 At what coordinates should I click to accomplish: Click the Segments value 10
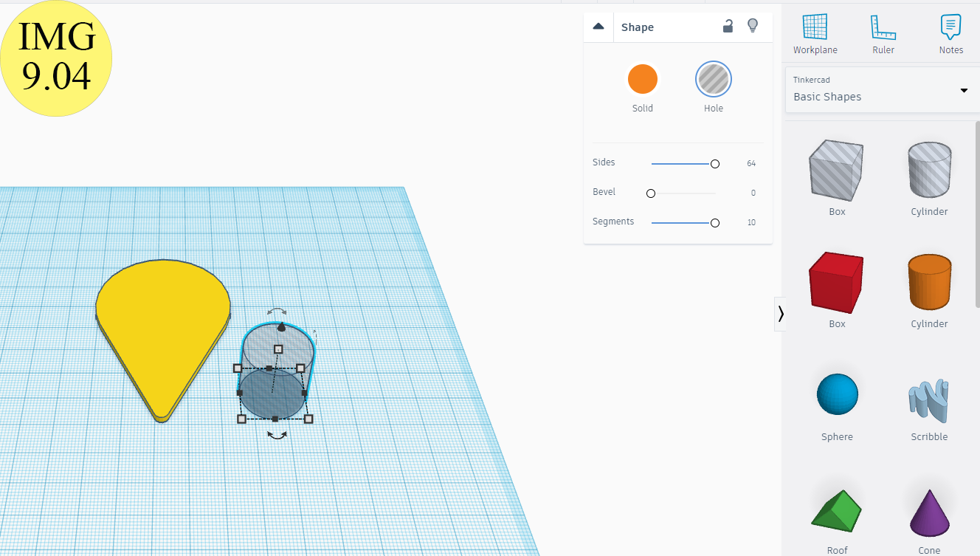[751, 222]
